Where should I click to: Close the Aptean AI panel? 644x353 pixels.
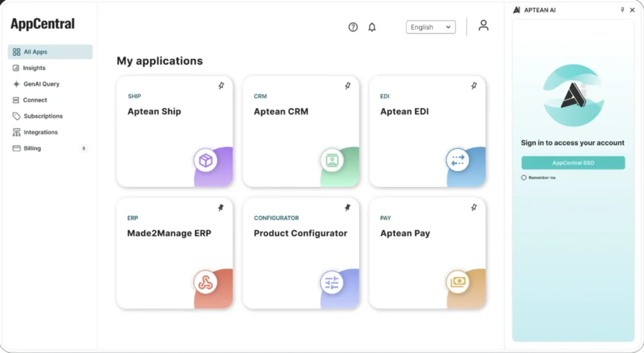[x=632, y=10]
